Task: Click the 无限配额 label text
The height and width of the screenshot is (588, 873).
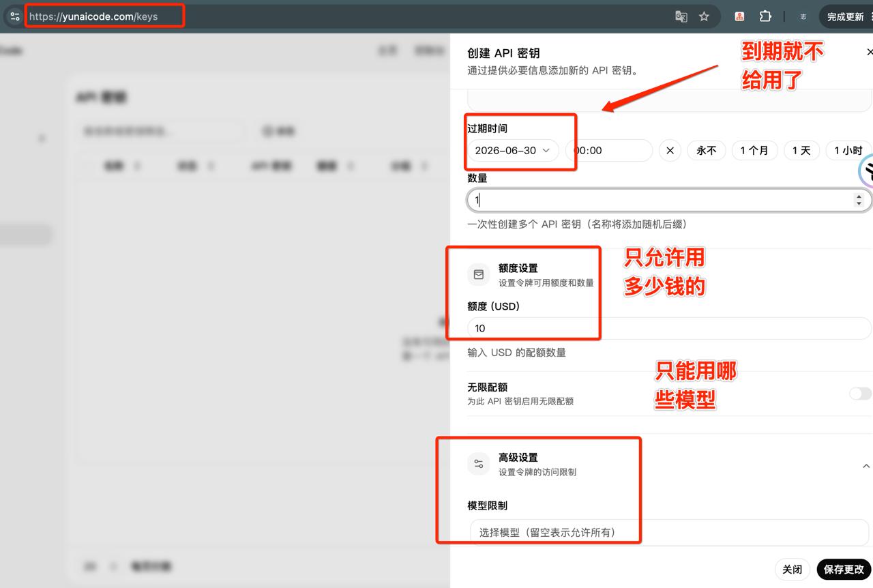Action: [487, 387]
